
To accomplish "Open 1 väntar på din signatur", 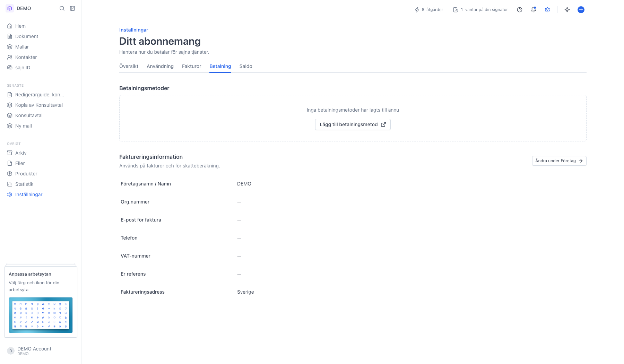I will coord(480,10).
